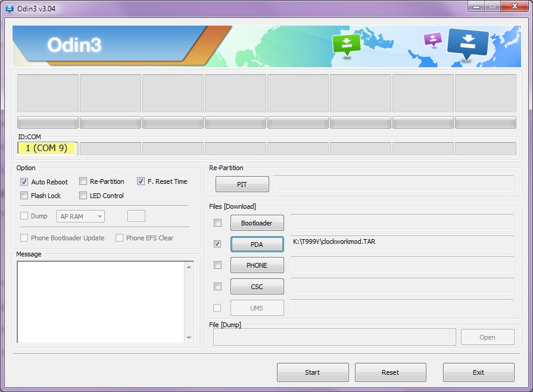Click the small purple download icon
This screenshot has height=392, width=533.
click(432, 39)
